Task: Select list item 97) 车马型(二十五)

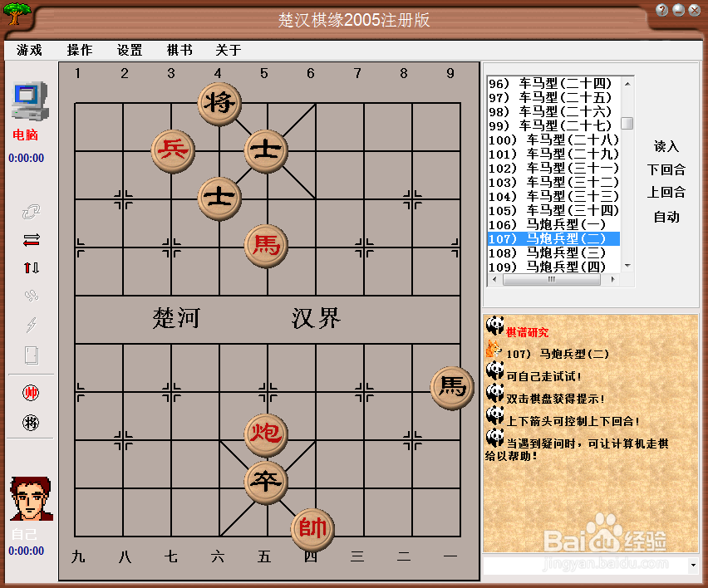Action: [553, 97]
